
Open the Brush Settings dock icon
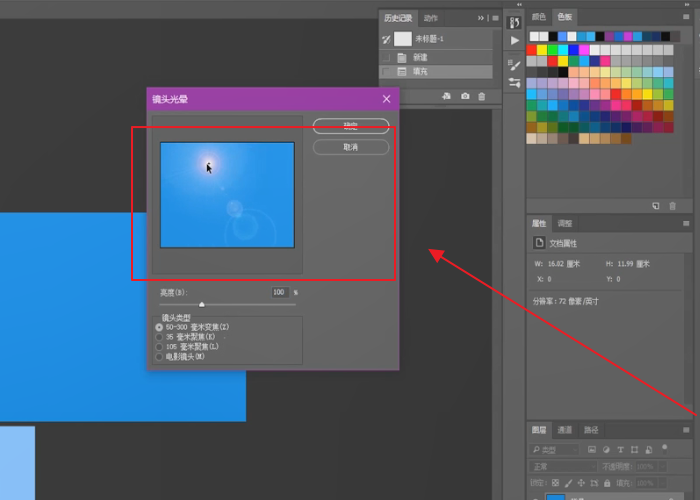(514, 83)
